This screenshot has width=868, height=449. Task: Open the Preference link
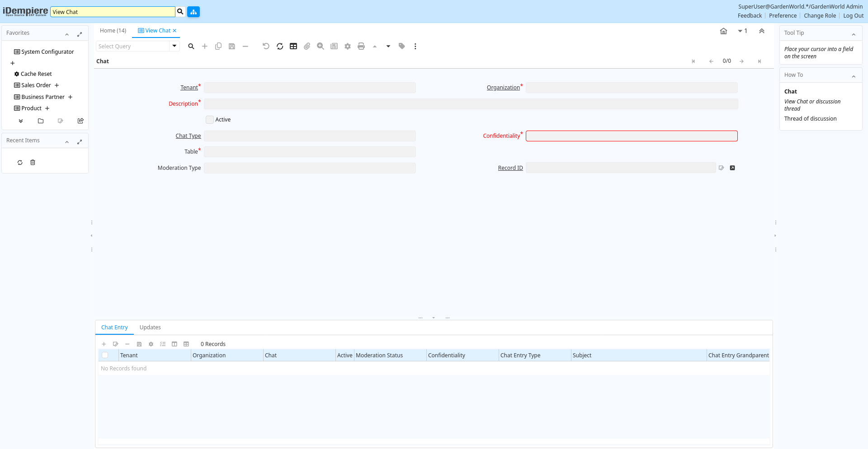pyautogui.click(x=783, y=16)
